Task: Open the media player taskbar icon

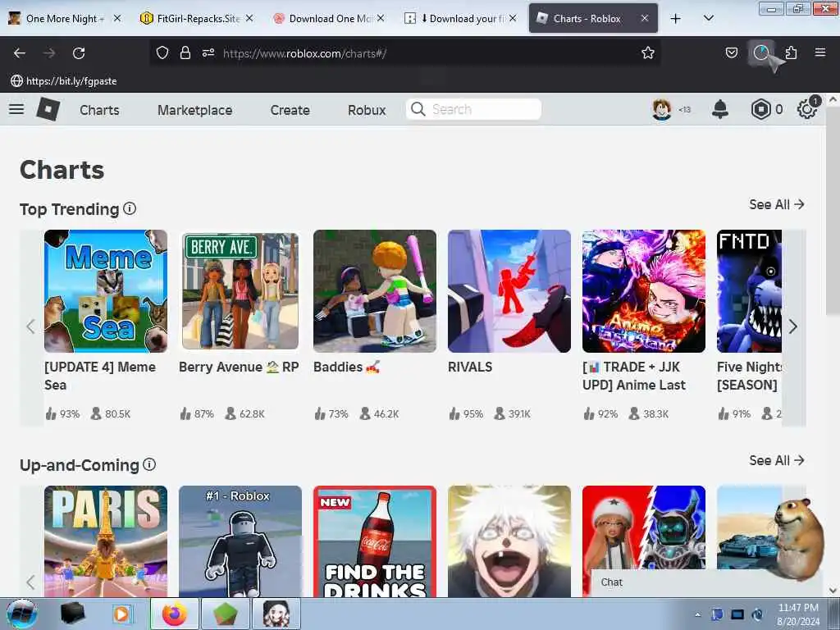Action: 122,614
